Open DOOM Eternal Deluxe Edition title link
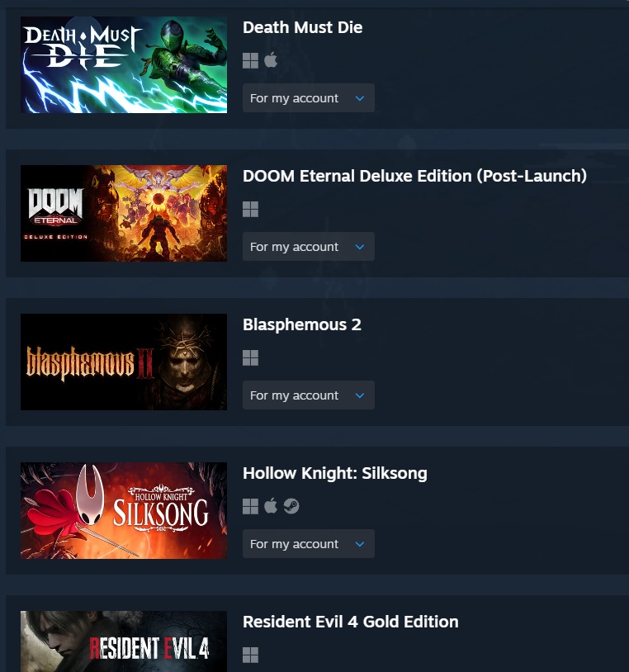 pyautogui.click(x=414, y=176)
